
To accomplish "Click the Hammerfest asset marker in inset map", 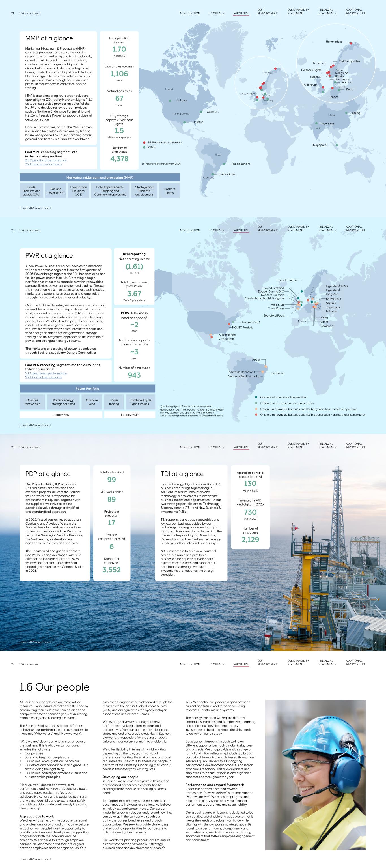I will coord(351,44).
